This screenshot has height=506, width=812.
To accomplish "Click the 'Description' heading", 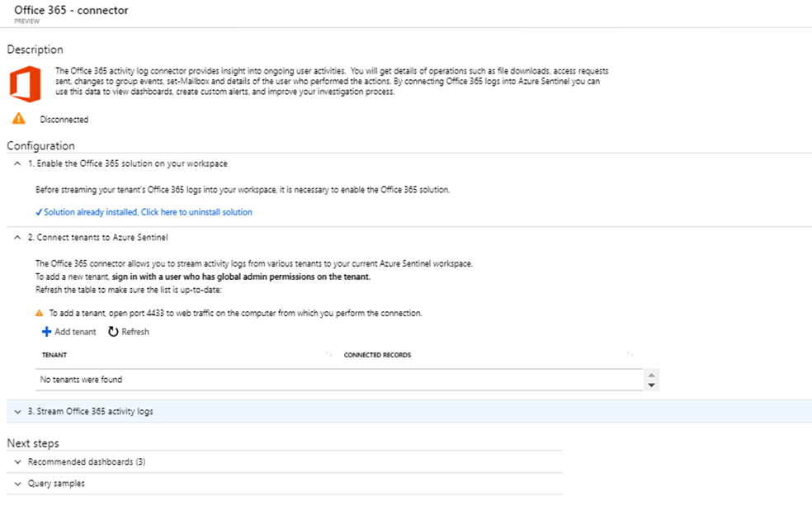I will point(35,50).
